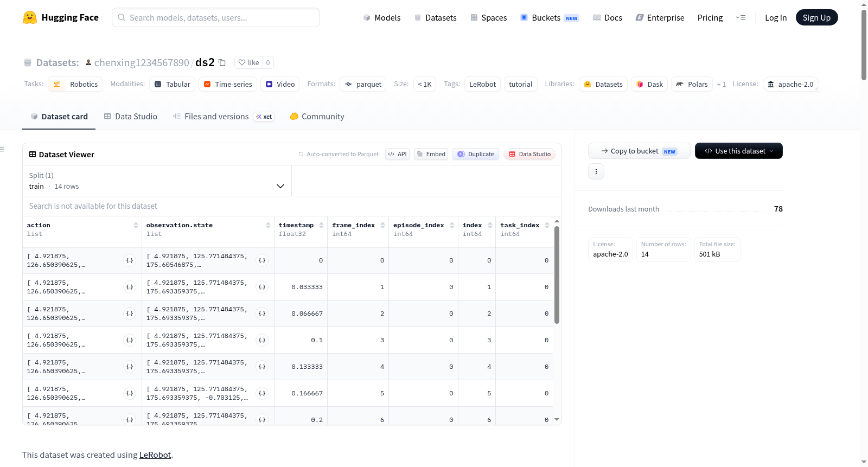
Task: Expand observation.state cell in timestamp 0.133333 row
Action: click(x=263, y=367)
